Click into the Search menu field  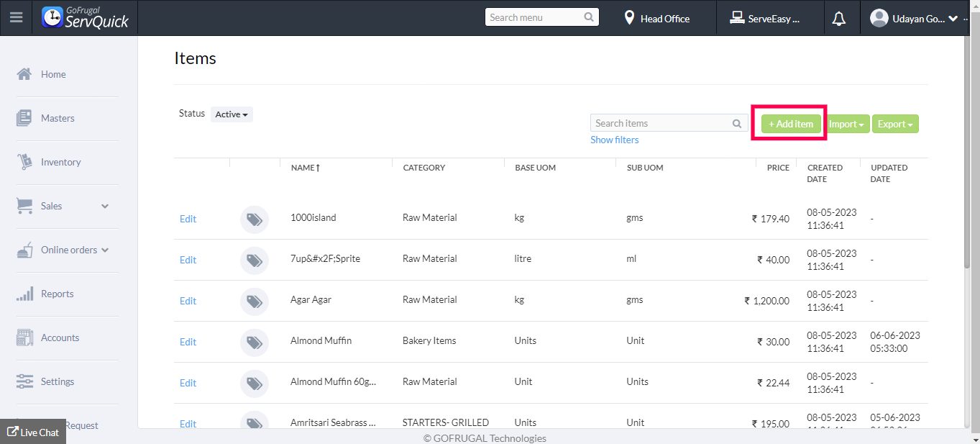[535, 17]
